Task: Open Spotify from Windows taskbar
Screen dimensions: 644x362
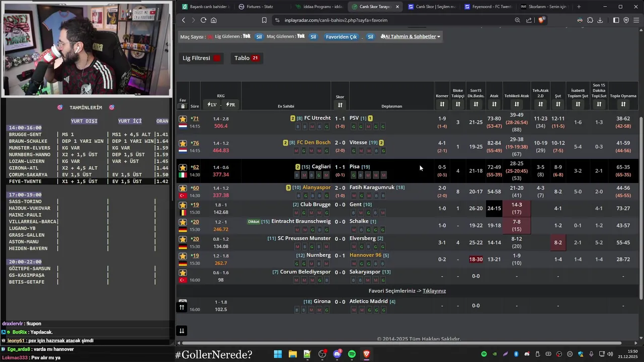Action: click(352, 354)
